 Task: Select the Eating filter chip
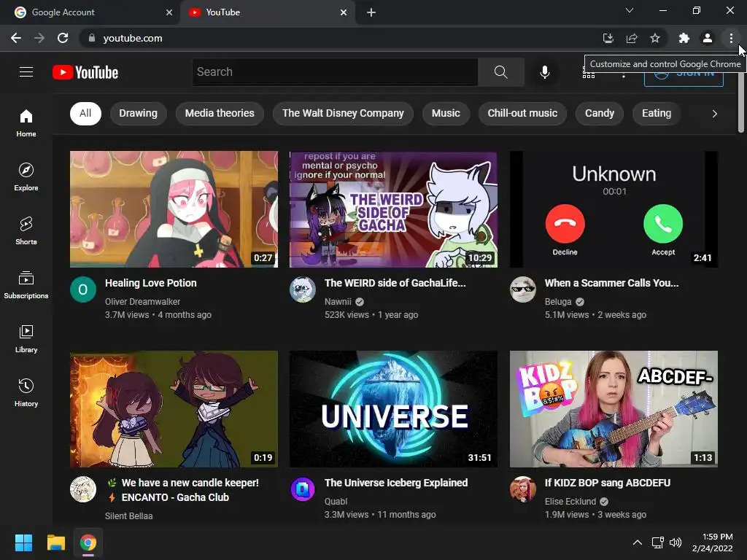click(x=657, y=113)
